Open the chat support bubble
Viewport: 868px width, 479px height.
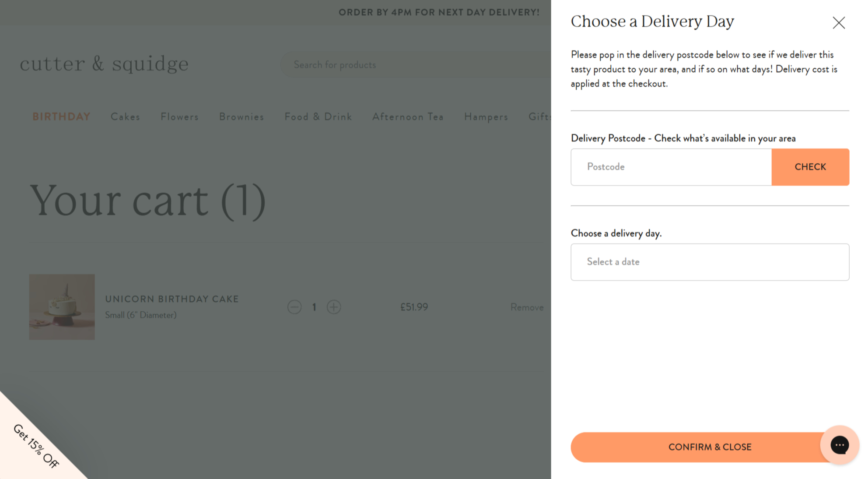[839, 445]
